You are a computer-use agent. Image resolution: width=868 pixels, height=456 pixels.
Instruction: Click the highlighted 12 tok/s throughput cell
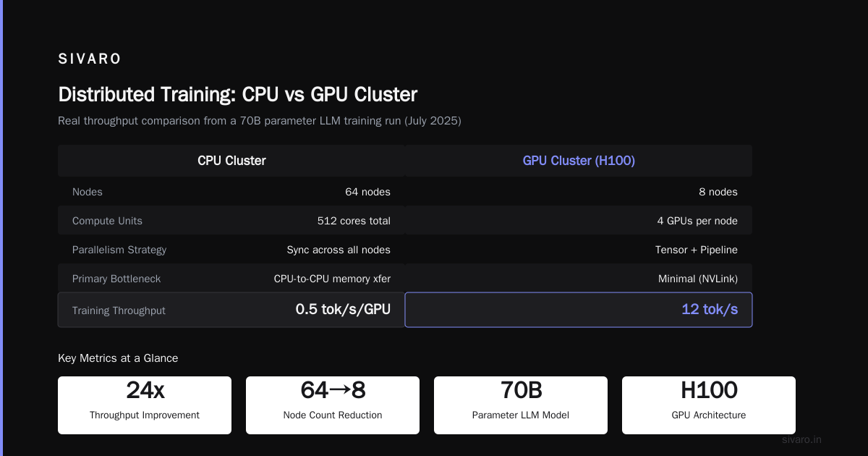579,310
